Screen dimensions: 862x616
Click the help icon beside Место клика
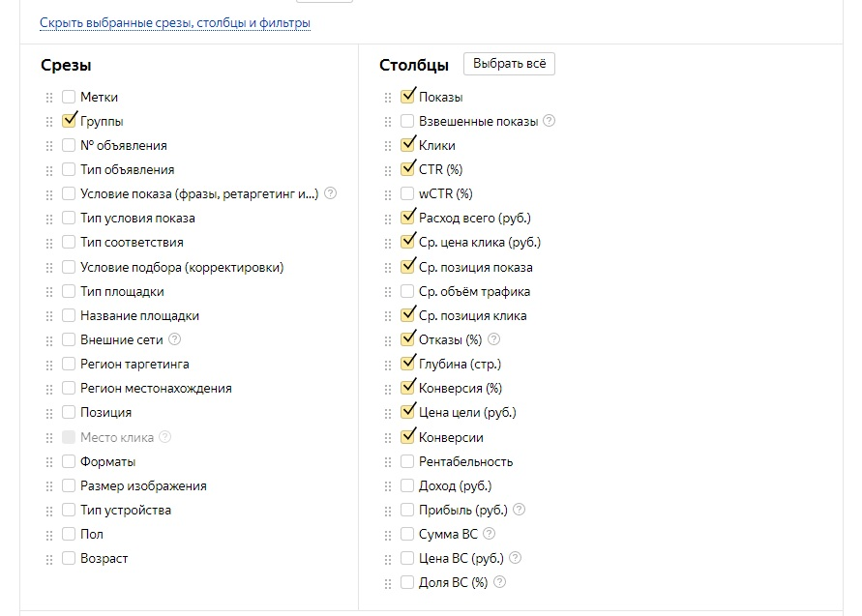[x=165, y=437]
